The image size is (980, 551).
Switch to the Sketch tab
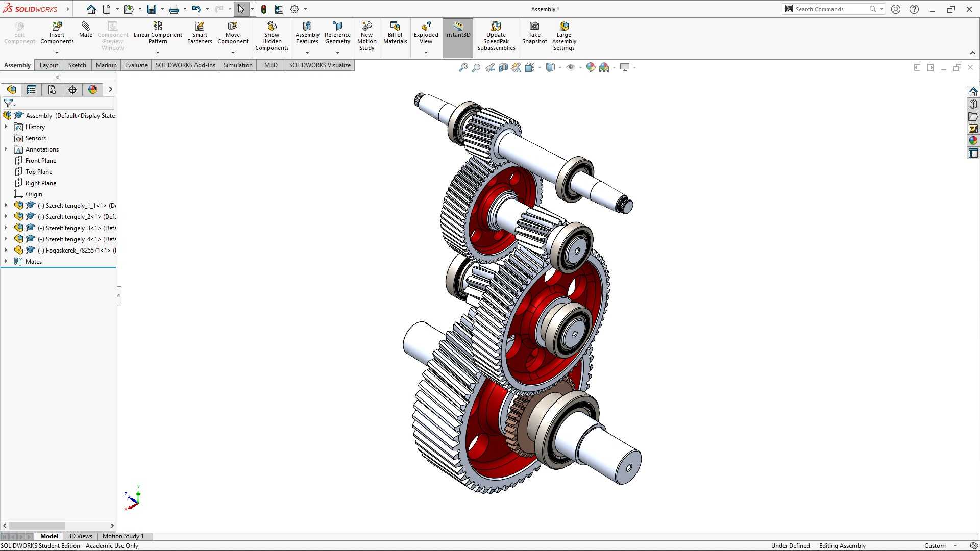[x=77, y=65]
